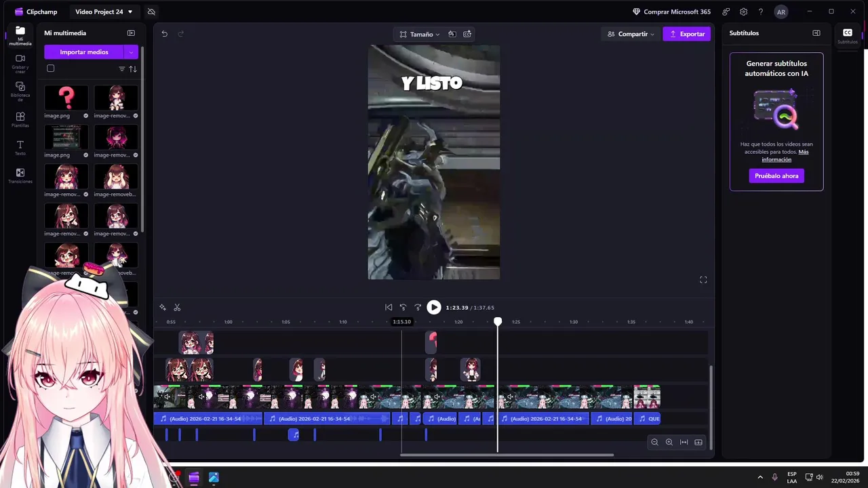
Task: Click the Y LISTO caption in preview
Action: [432, 83]
